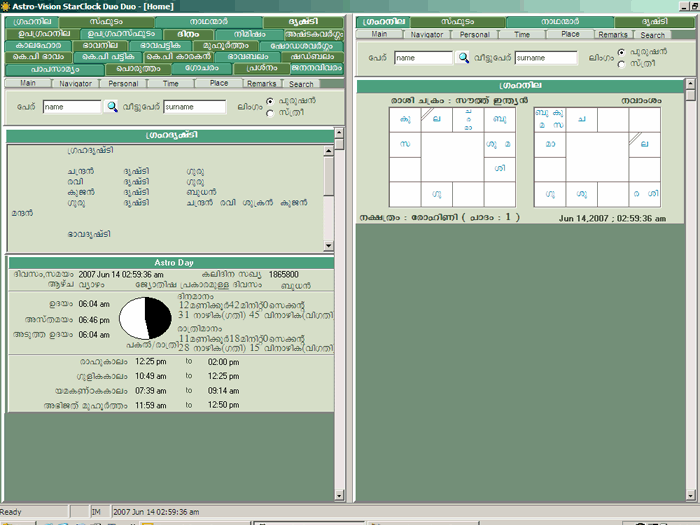
Task: Open പ്രശ്നം tab
Action: tap(262, 69)
